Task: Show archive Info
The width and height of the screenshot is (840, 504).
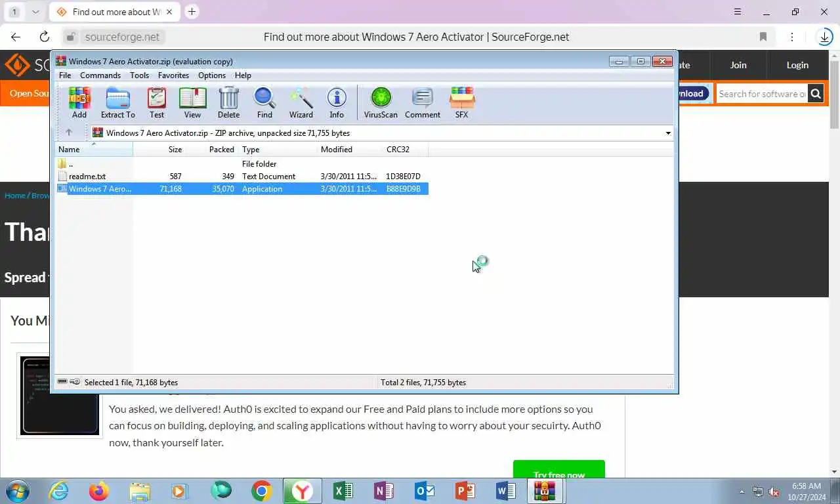Action: coord(337,103)
